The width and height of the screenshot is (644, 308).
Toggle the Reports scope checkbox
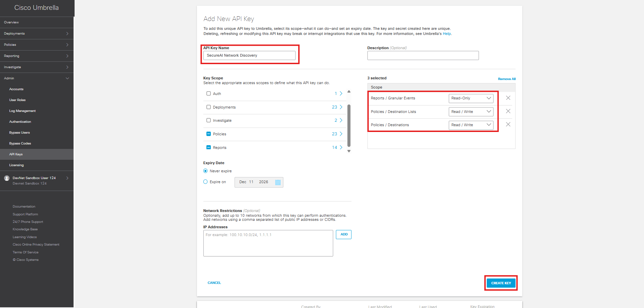[208, 148]
